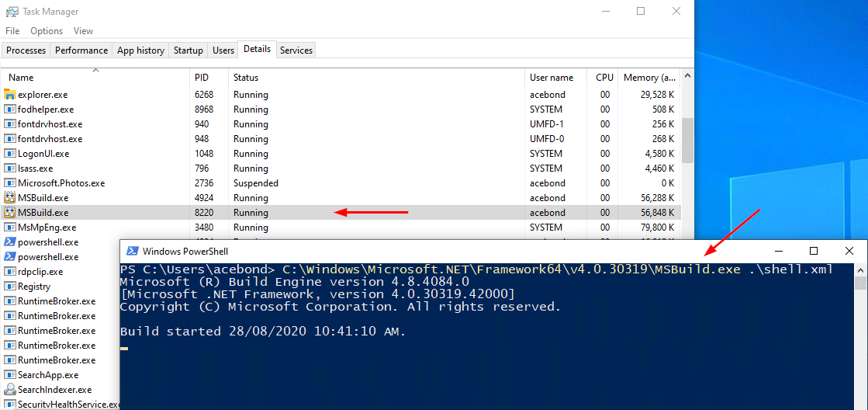Viewport: 868px width, 410px height.
Task: Click the rdpclip.exe process icon
Action: [x=9, y=272]
